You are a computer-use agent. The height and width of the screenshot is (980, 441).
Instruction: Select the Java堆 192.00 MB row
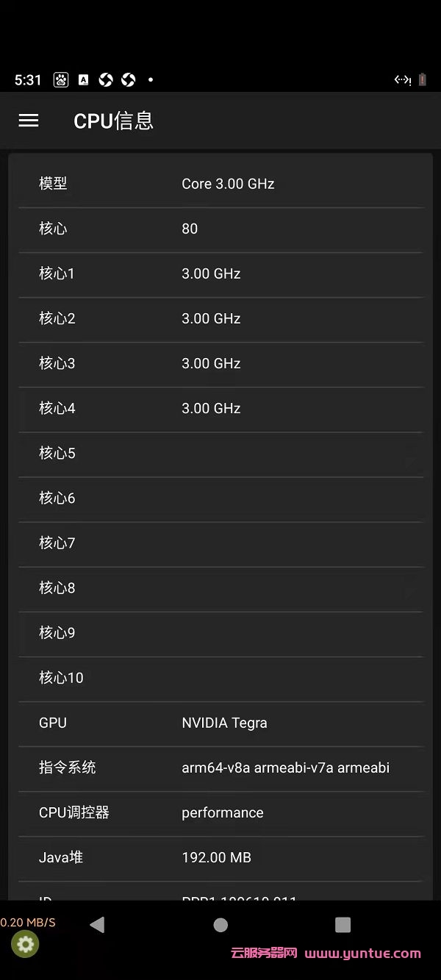(x=220, y=857)
